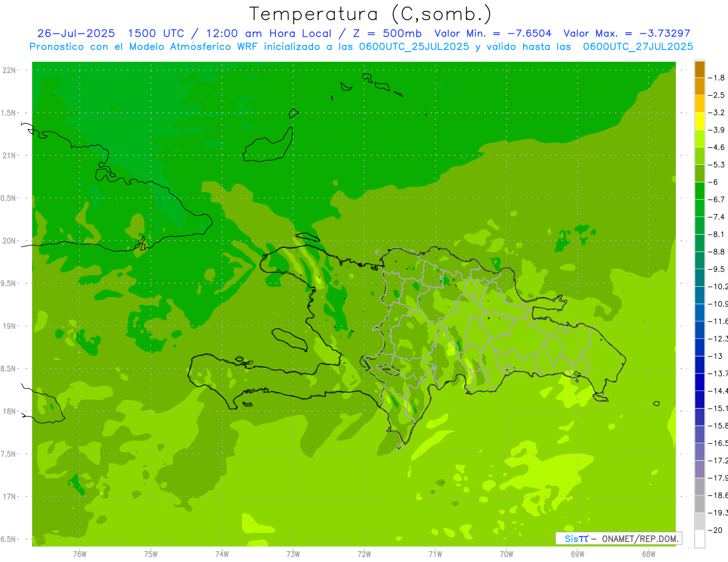This screenshot has width=728, height=562.
Task: Click the '-8.8' colorbar value
Action: (x=718, y=252)
